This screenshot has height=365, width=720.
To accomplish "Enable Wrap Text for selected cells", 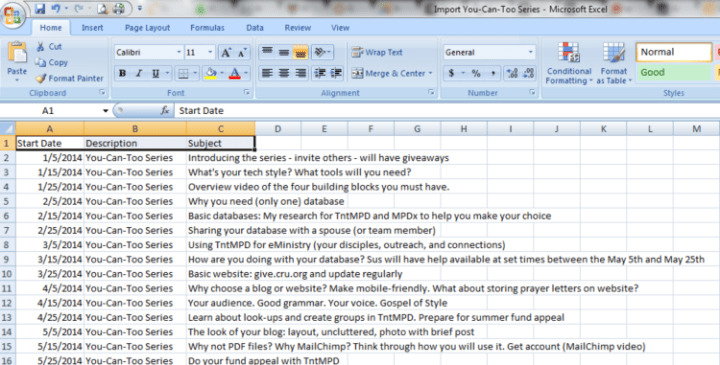I will tap(377, 52).
